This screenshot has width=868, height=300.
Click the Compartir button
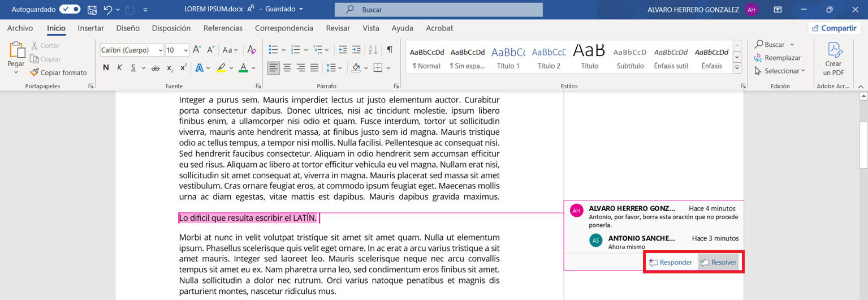click(835, 28)
